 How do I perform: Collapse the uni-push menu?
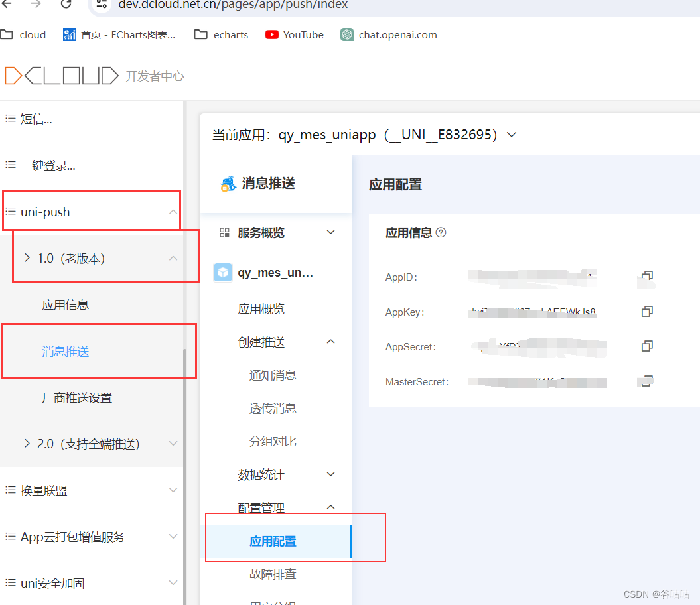173,212
